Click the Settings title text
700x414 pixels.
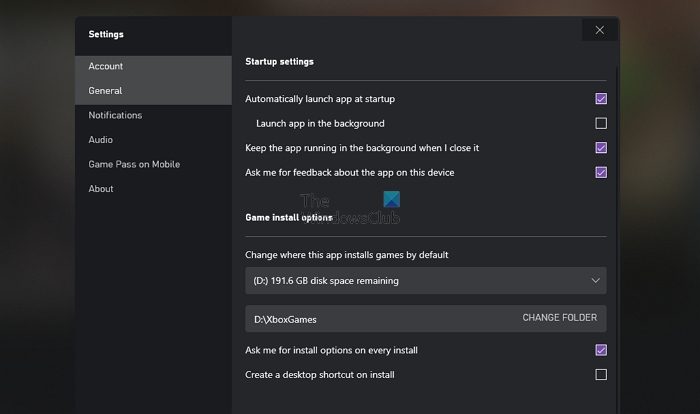tap(106, 34)
